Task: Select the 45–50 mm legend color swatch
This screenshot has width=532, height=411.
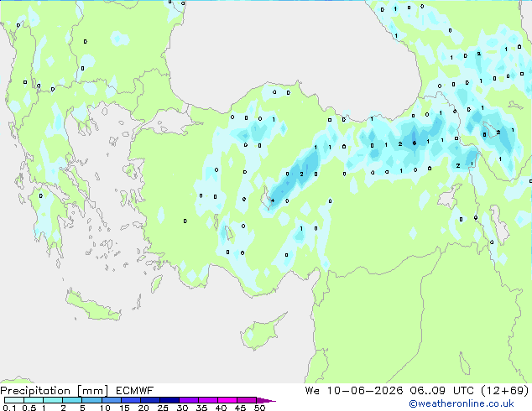Action: 247,400
